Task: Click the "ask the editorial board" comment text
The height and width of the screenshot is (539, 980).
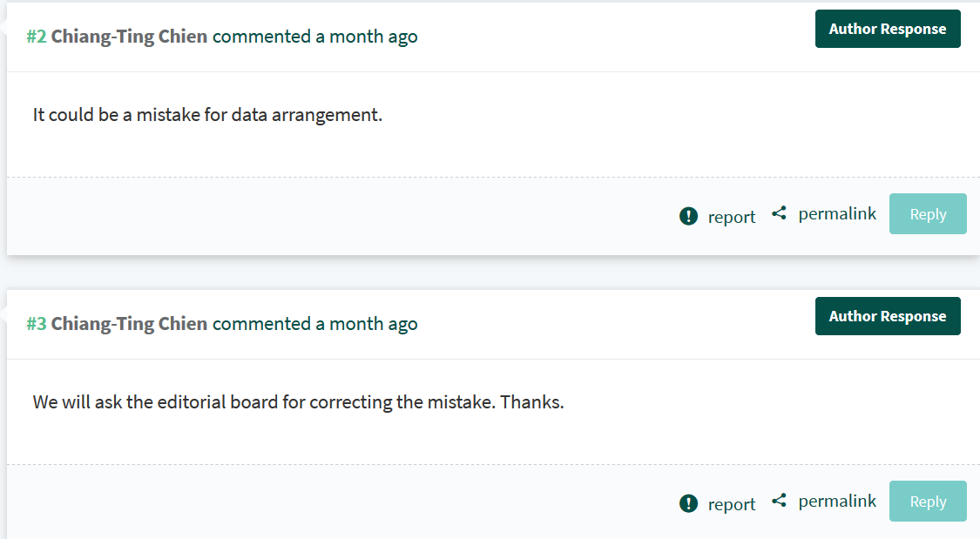Action: (298, 402)
